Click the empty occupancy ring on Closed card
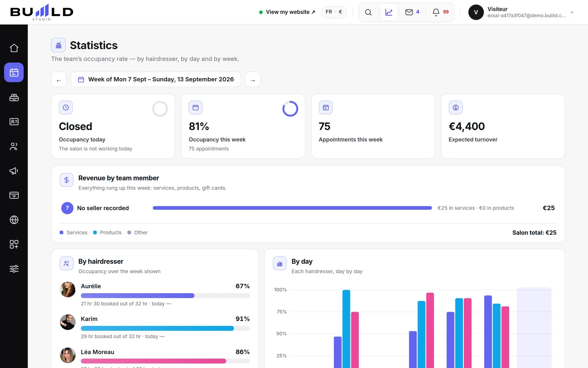The width and height of the screenshot is (588, 368). pos(160,109)
